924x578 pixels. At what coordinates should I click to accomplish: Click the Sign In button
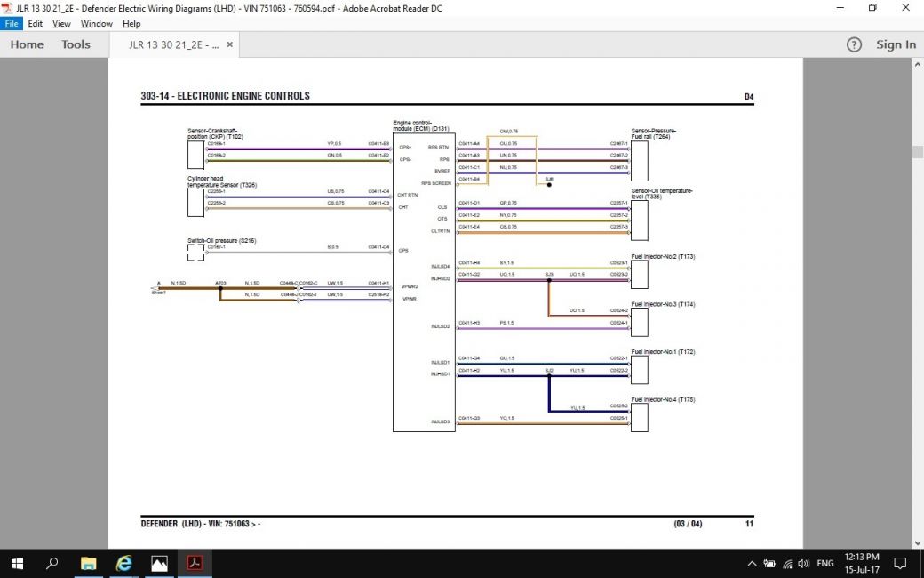click(896, 44)
